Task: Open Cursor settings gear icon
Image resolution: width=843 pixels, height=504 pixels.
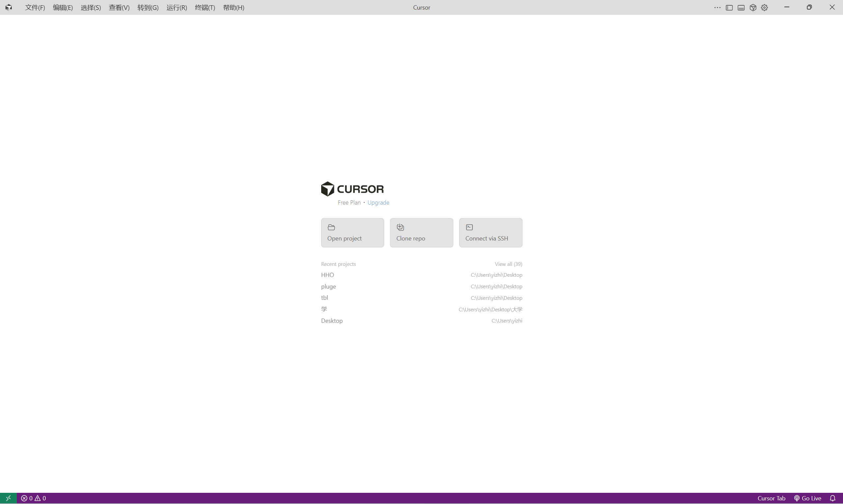Action: click(x=764, y=8)
